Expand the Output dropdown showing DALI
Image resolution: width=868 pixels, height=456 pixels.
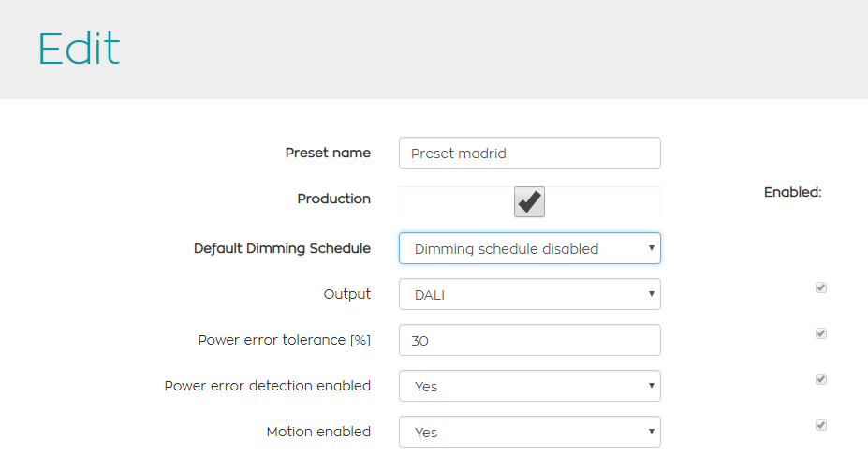(529, 294)
